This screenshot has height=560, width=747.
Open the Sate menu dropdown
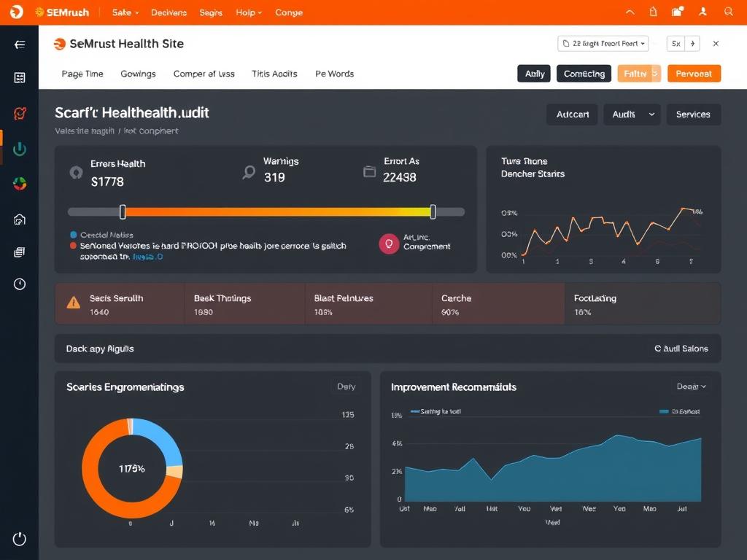pyautogui.click(x=125, y=12)
